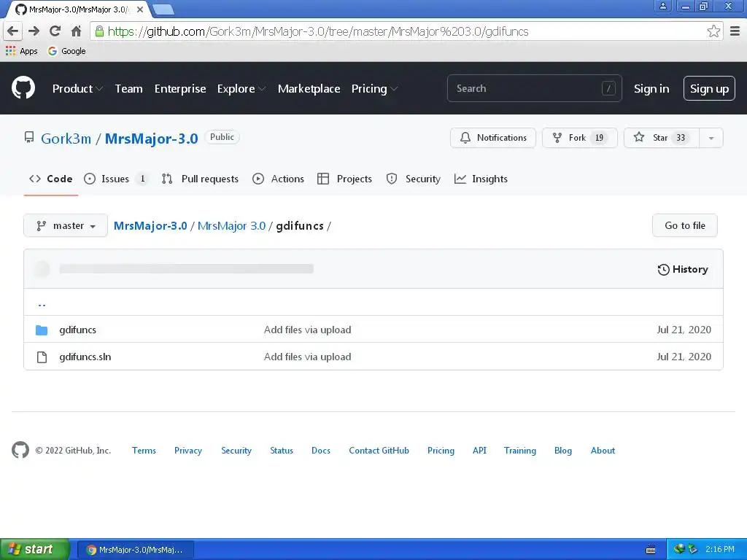Click the keyboard icon in the system tray

click(650, 550)
